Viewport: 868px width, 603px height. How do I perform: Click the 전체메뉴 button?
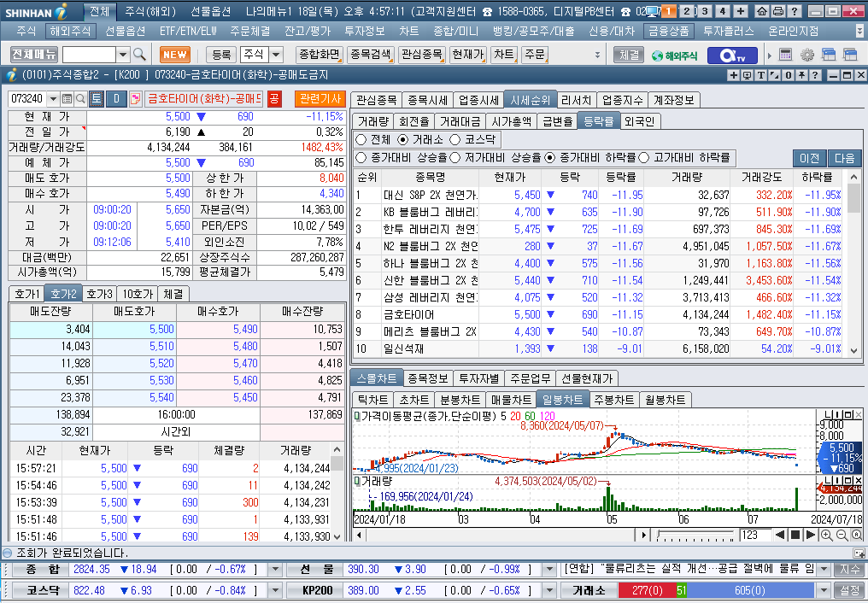pos(34,54)
